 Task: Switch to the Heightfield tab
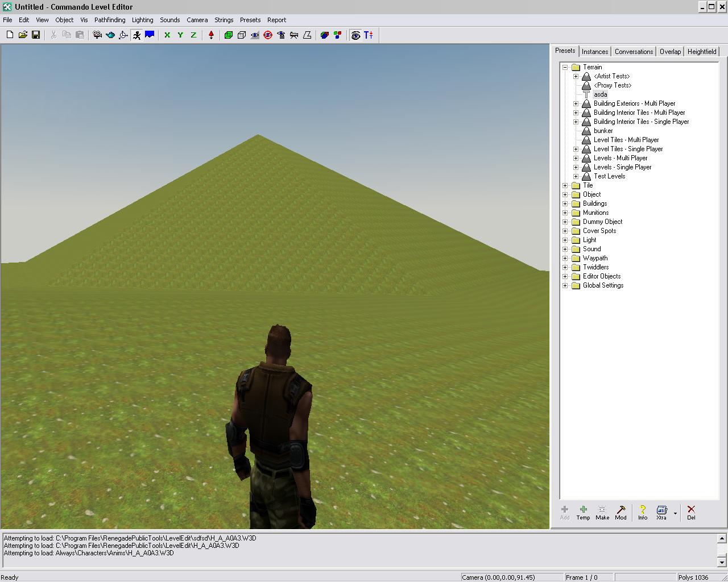click(701, 52)
